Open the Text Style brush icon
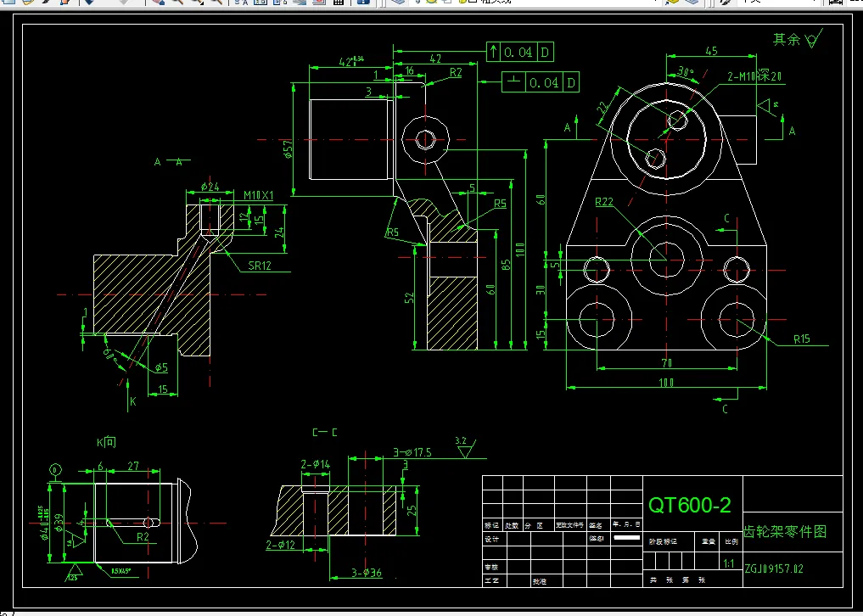 [x=726, y=2]
